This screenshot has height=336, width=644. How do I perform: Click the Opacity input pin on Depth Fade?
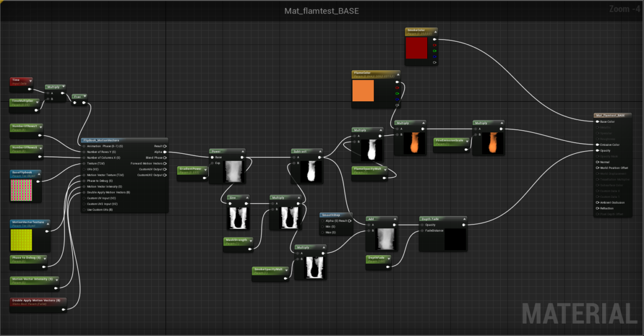point(422,225)
